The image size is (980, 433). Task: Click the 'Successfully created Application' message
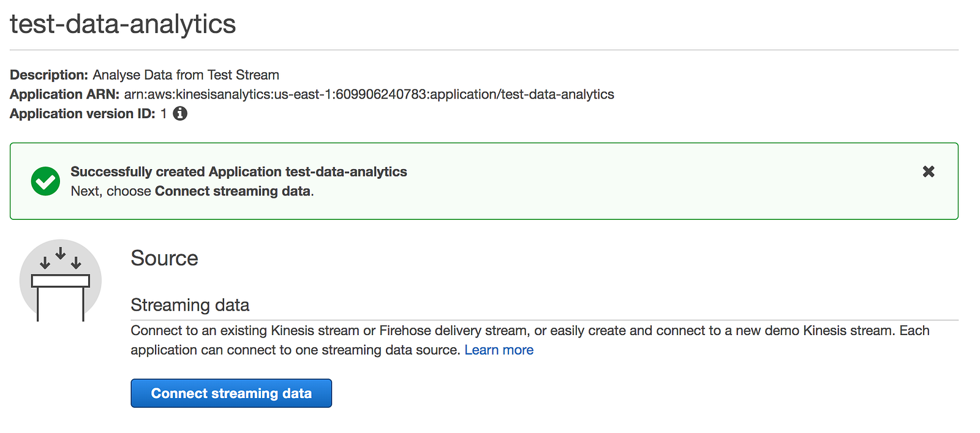point(238,171)
